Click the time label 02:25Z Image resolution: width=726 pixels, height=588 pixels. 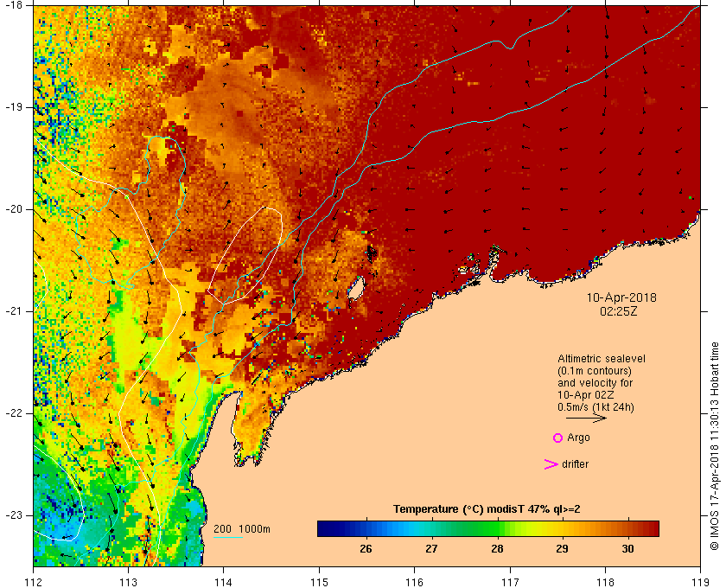pyautogui.click(x=619, y=311)
